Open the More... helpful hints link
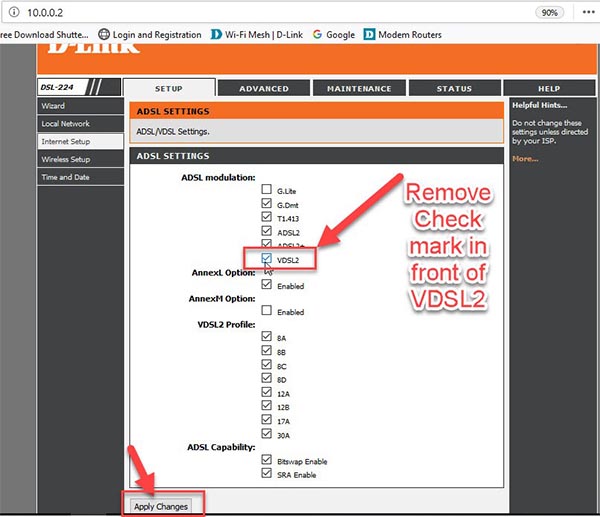The image size is (600, 517). click(x=525, y=159)
